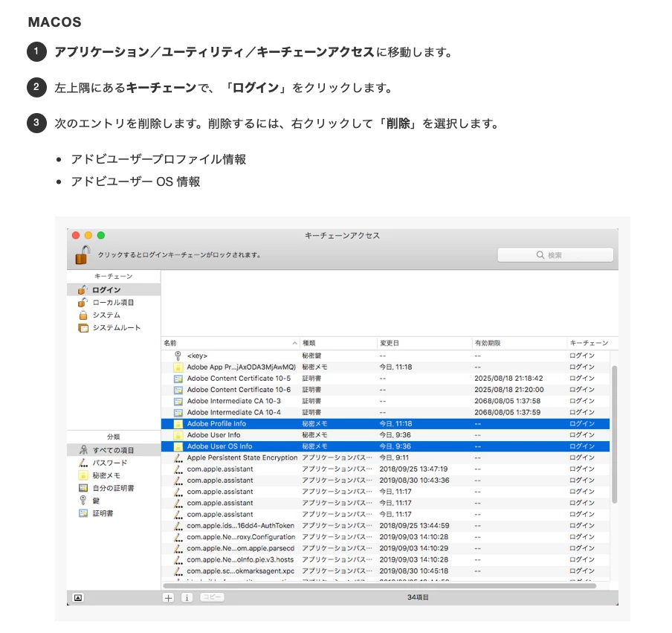
Task: Click the horizontal scrollbar below the list
Action: pos(380,586)
